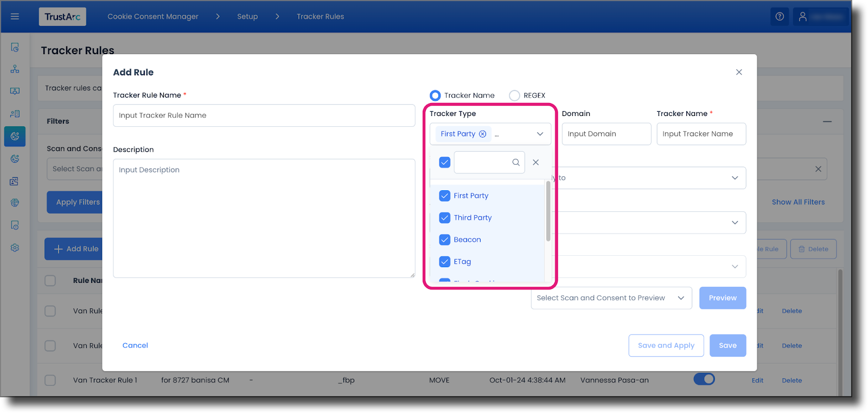This screenshot has height=413, width=868.
Task: Open the help question mark icon
Action: 780,17
